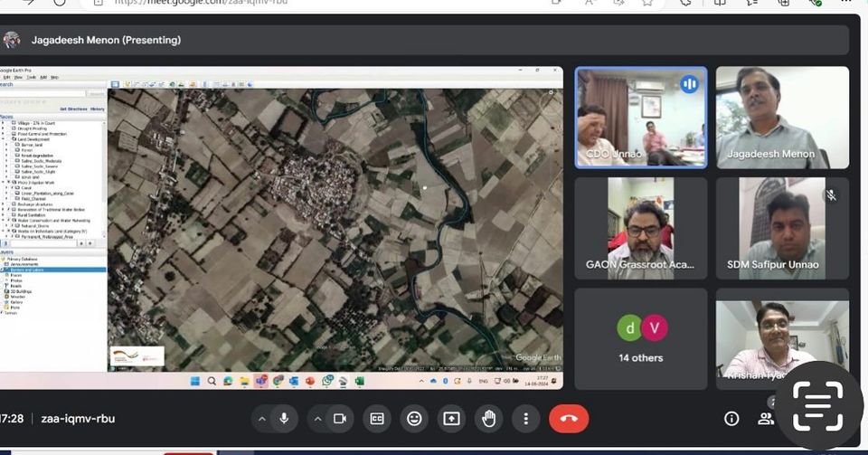Toggle the Terrain layer checkbox
The image size is (868, 455).
point(2,313)
